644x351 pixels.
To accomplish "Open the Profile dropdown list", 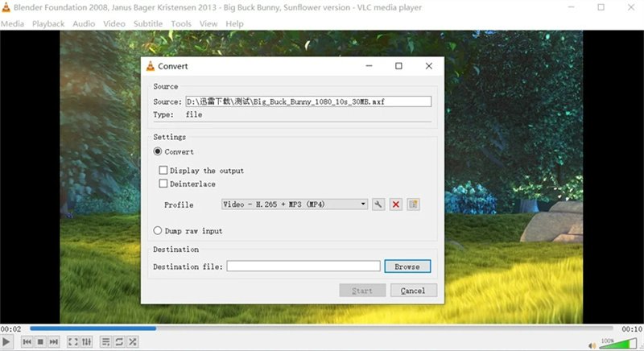I will 295,204.
